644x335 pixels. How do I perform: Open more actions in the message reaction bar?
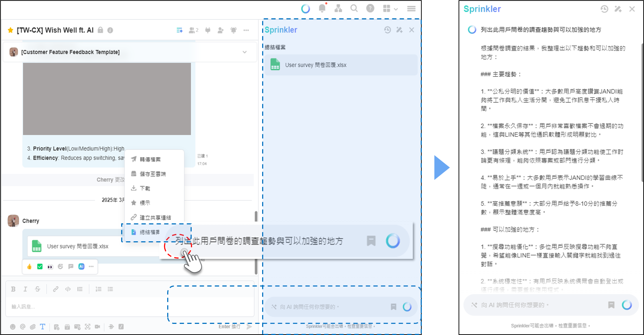(91, 266)
